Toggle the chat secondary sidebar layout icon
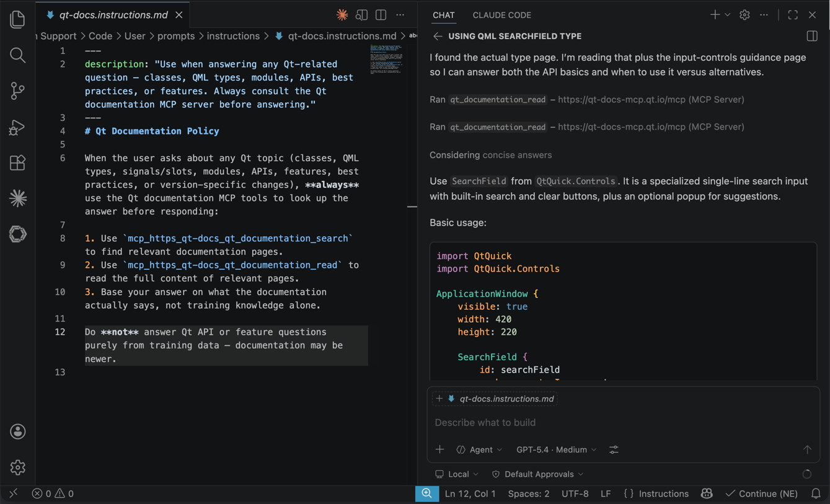Viewport: 830px width, 504px height. click(812, 37)
